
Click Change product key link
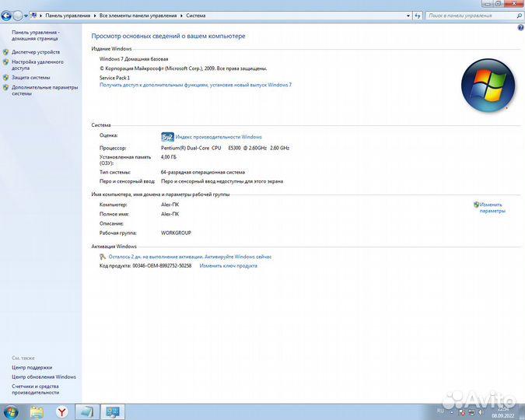(x=228, y=266)
